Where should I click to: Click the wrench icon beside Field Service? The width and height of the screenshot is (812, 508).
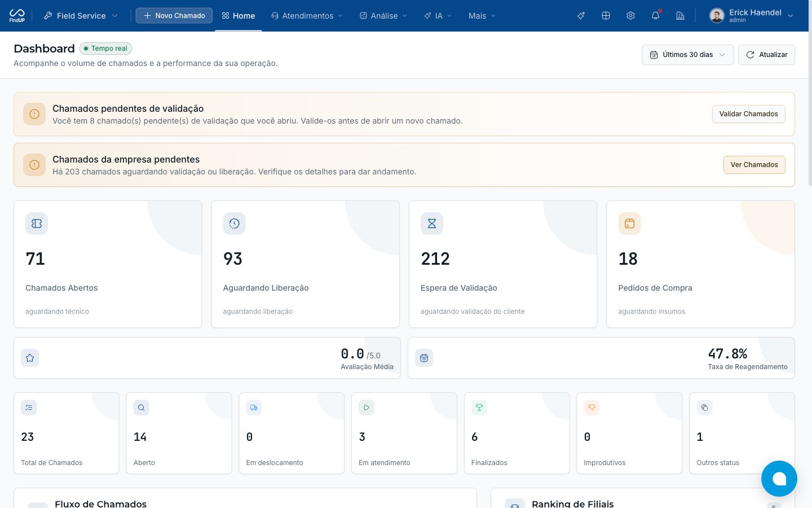[48, 16]
